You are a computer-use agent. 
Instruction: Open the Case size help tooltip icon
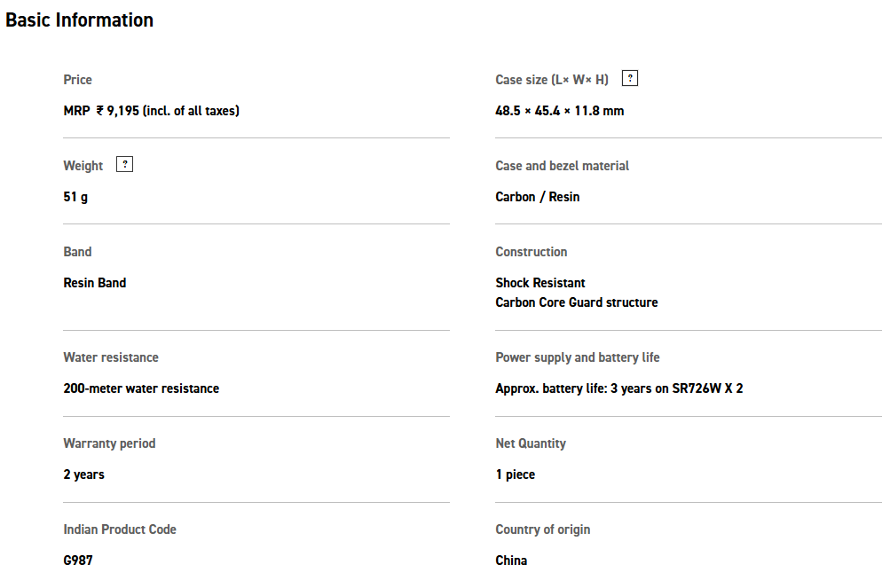(629, 78)
